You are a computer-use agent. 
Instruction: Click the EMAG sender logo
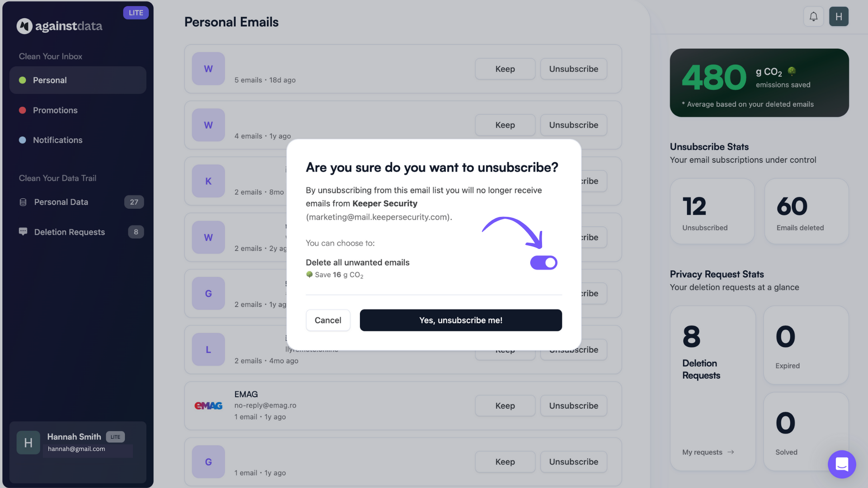point(208,406)
